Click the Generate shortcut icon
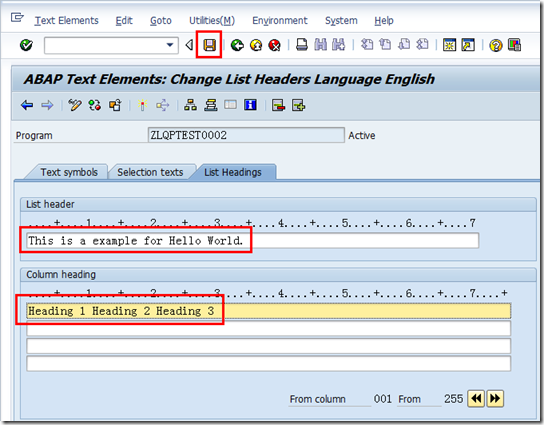This screenshot has height=425, width=544. coord(468,45)
